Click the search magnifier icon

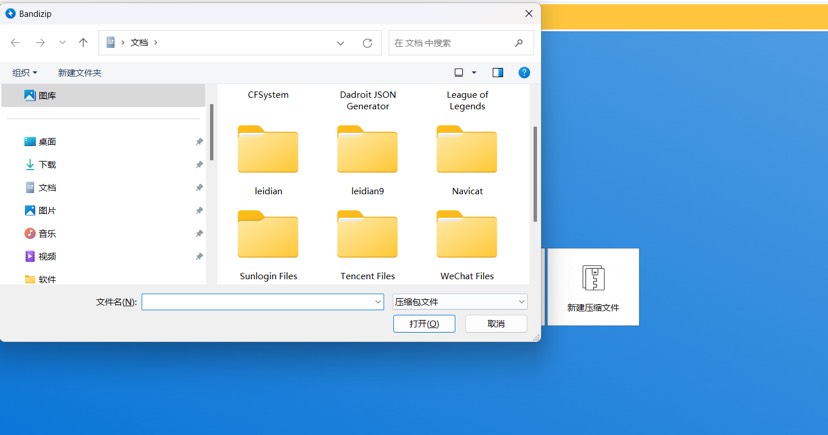tap(519, 43)
